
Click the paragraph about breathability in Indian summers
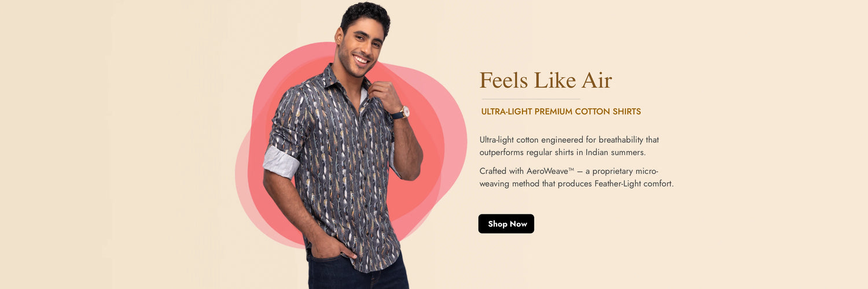tap(569, 146)
